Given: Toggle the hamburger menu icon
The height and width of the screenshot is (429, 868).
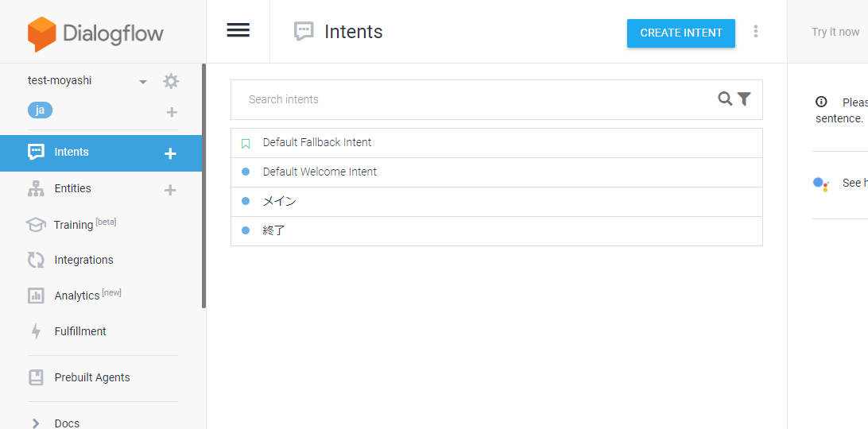Looking at the screenshot, I should point(238,30).
